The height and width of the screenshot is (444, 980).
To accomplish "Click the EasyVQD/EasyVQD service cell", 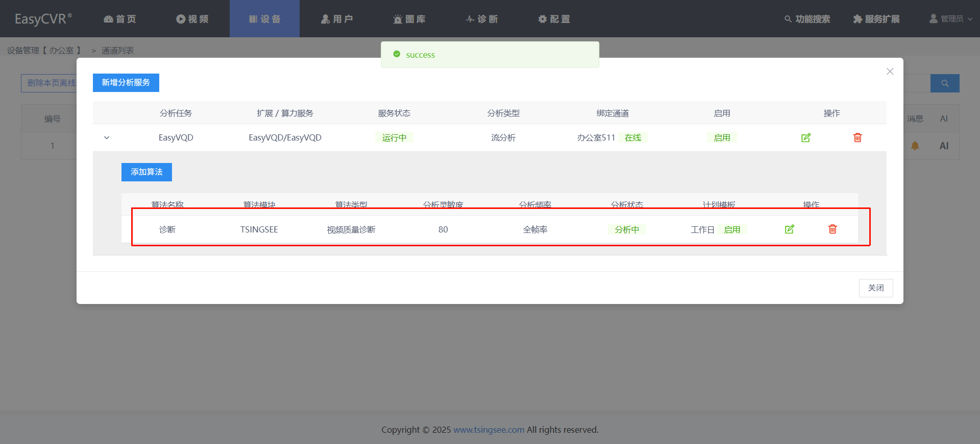I will 285,137.
